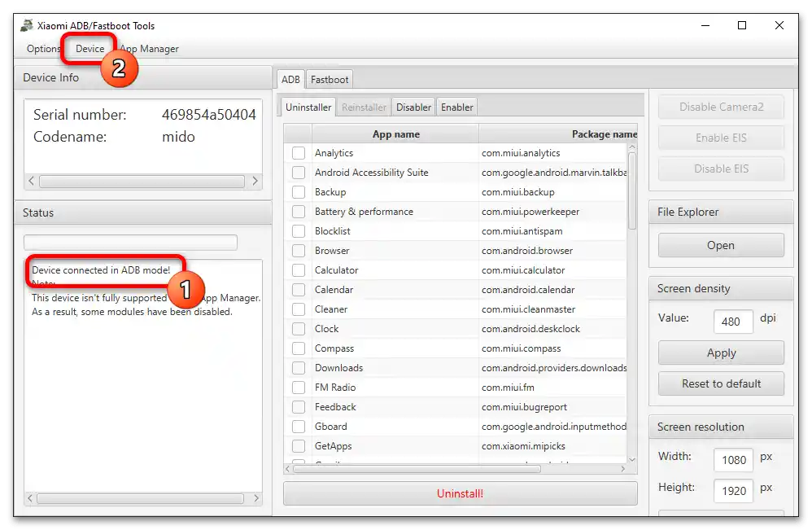Select the com.miui.compass package cell
The width and height of the screenshot is (812, 530).
pyautogui.click(x=552, y=348)
